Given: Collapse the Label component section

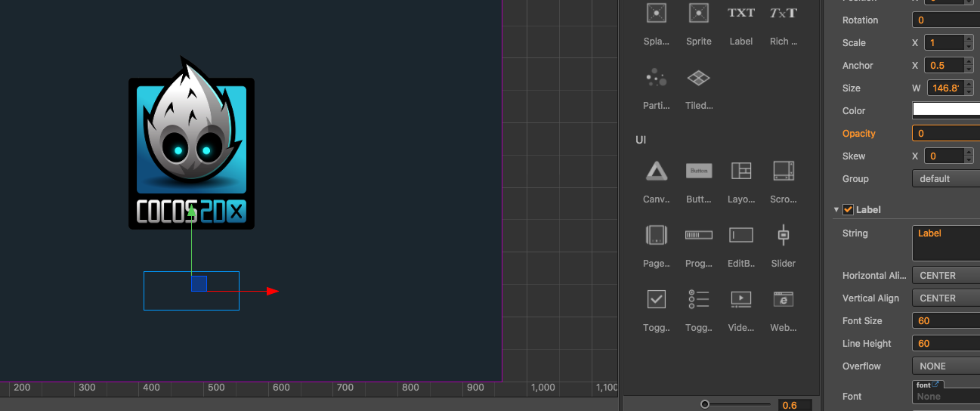Looking at the screenshot, I should tap(836, 210).
